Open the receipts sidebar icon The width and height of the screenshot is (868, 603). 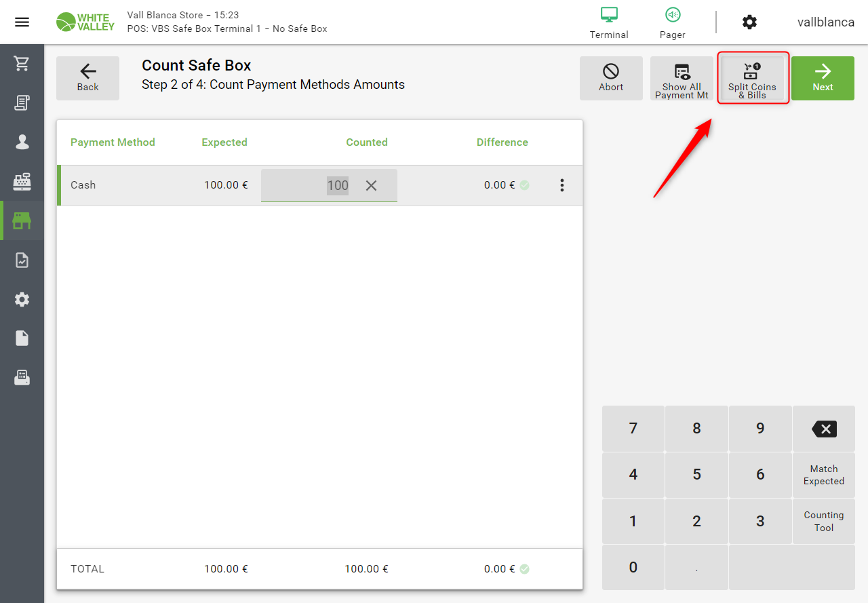[x=22, y=103]
